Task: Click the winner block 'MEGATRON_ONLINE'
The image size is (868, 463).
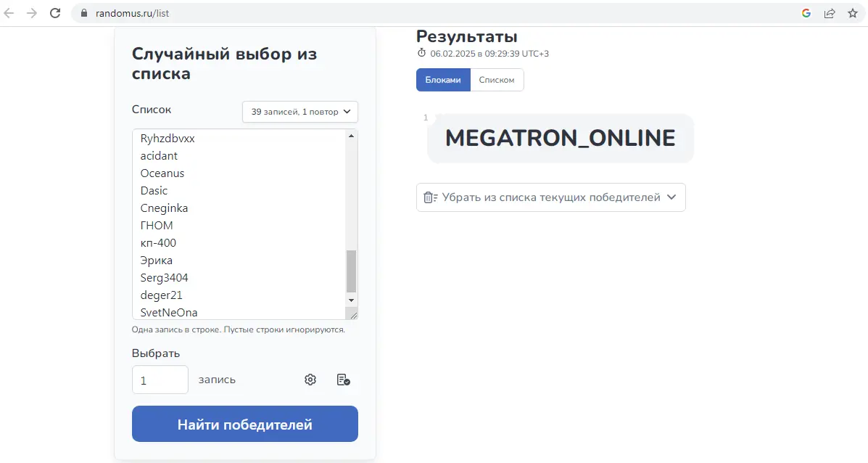Action: [561, 139]
